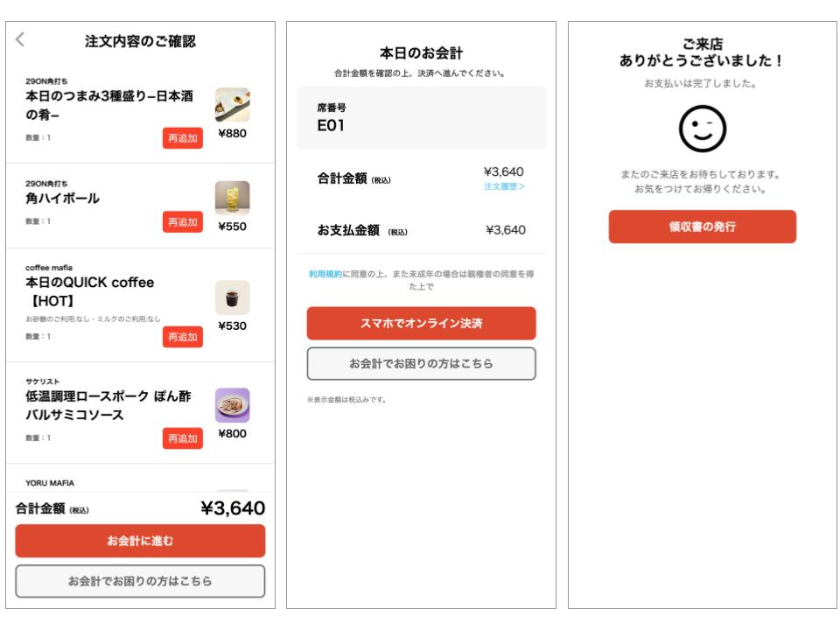The height and width of the screenshot is (630, 840).
Task: Pay using スマホでオンライン決済
Action: pos(421,323)
